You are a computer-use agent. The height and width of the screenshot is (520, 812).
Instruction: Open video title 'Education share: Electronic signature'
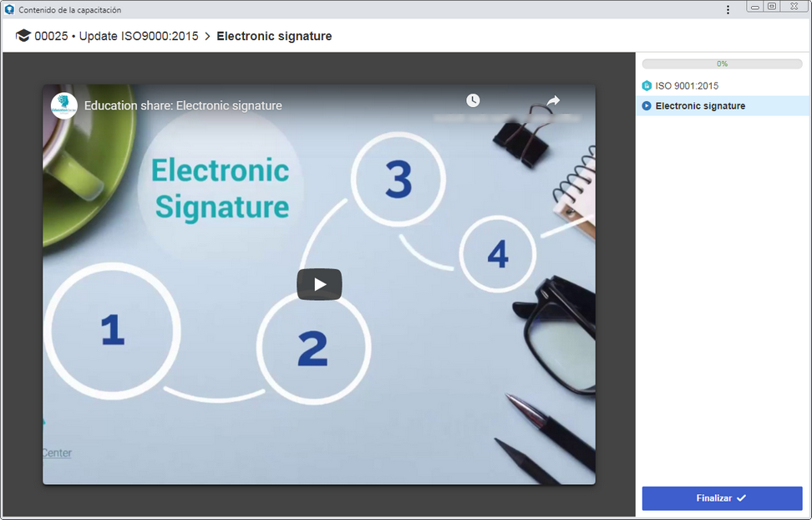point(183,106)
